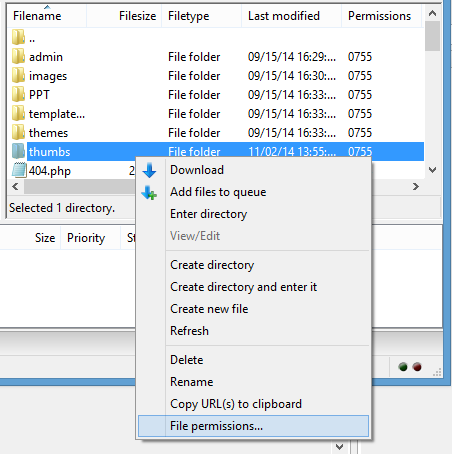Screen dimensions: 452x454
Task: Click the red status indicator light
Action: coord(417,367)
